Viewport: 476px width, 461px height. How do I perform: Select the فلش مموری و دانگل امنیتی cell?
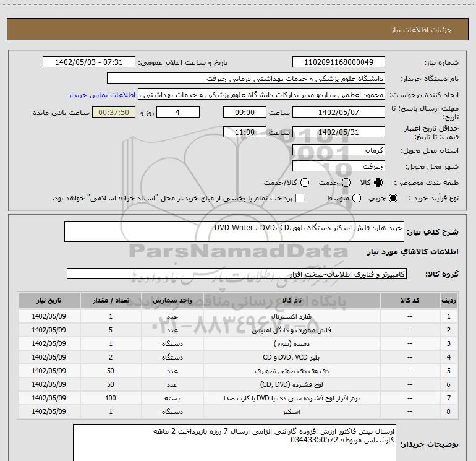tap(291, 330)
